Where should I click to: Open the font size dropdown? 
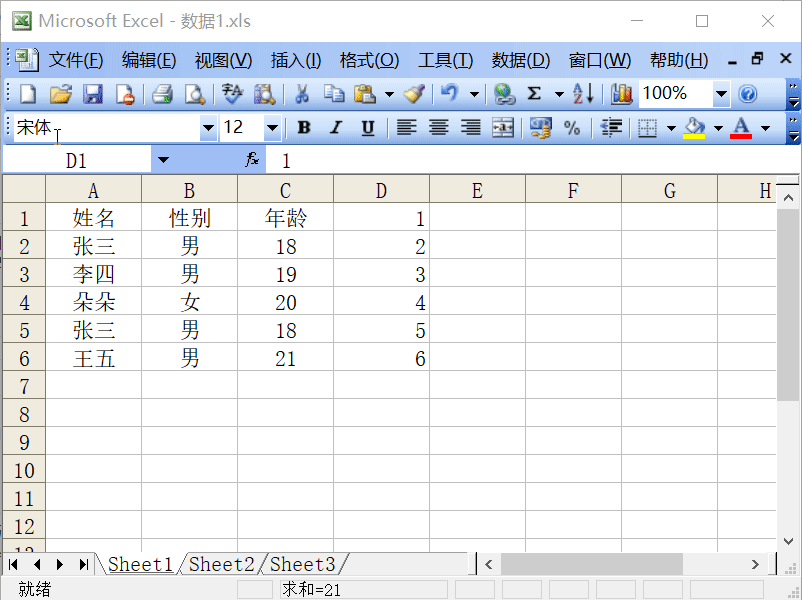coord(272,128)
